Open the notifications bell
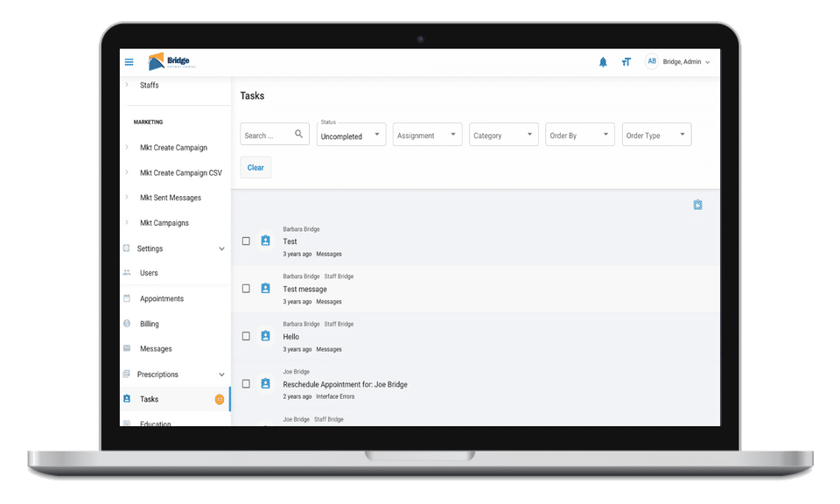Image resolution: width=840 pixels, height=504 pixels. 603,62
